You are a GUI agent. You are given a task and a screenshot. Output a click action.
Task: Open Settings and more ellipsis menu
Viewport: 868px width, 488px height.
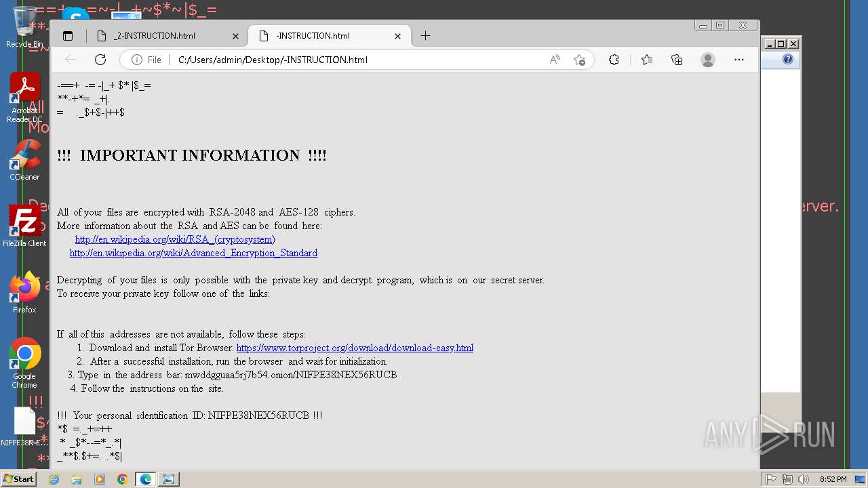[x=739, y=60]
